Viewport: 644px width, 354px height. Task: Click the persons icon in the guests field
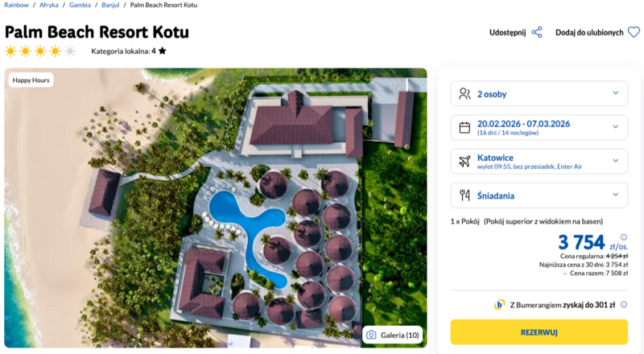[464, 93]
